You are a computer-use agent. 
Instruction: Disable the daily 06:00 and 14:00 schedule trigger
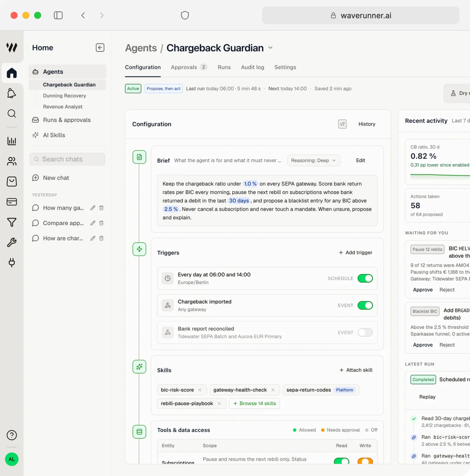point(365,278)
